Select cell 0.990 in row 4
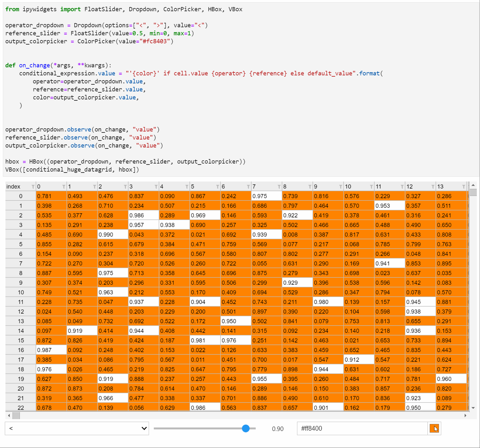 tap(113, 234)
